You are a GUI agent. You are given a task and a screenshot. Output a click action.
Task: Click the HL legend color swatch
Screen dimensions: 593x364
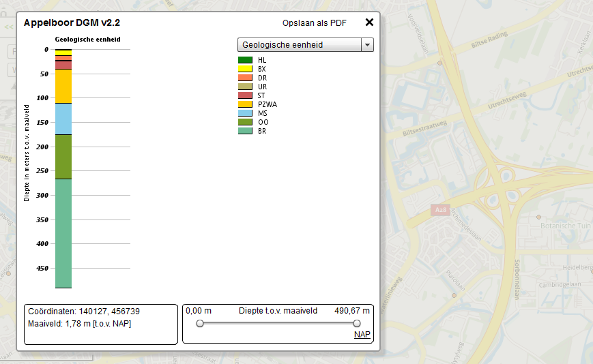245,60
